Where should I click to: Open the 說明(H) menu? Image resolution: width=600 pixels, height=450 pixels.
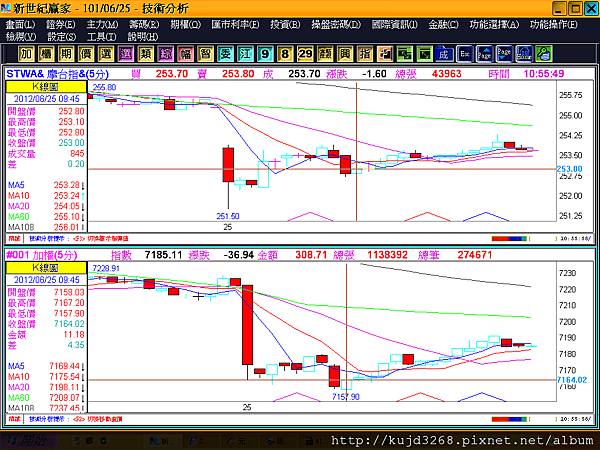pos(143,37)
